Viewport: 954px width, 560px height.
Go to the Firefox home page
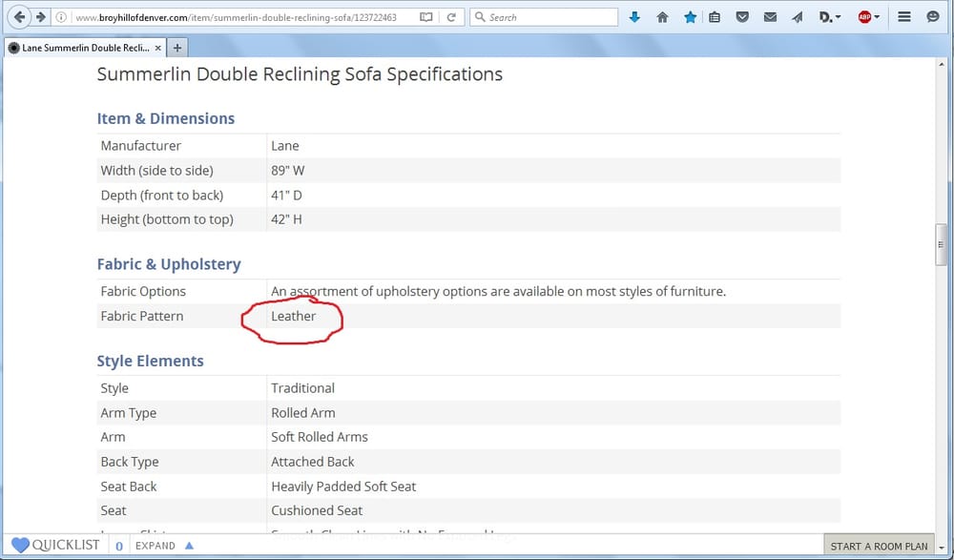click(662, 17)
